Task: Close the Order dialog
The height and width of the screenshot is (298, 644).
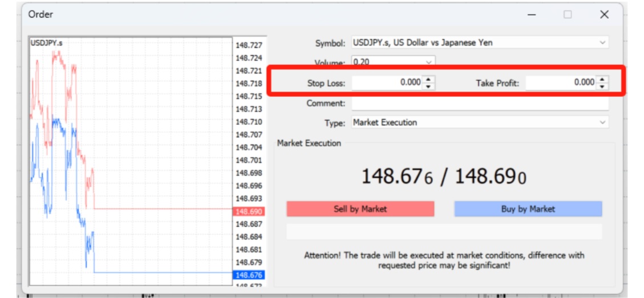Action: click(604, 15)
